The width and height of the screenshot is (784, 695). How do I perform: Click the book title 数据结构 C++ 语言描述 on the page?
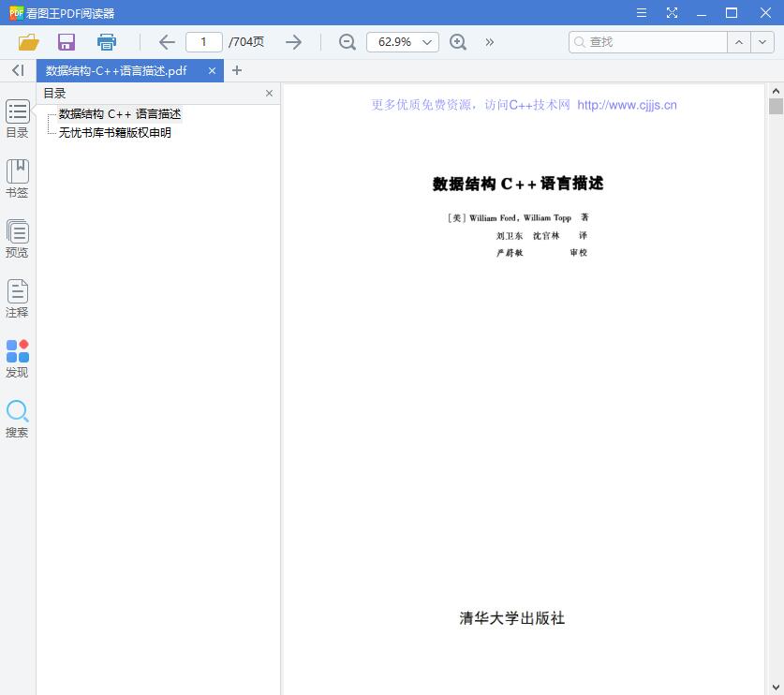pyautogui.click(x=518, y=184)
